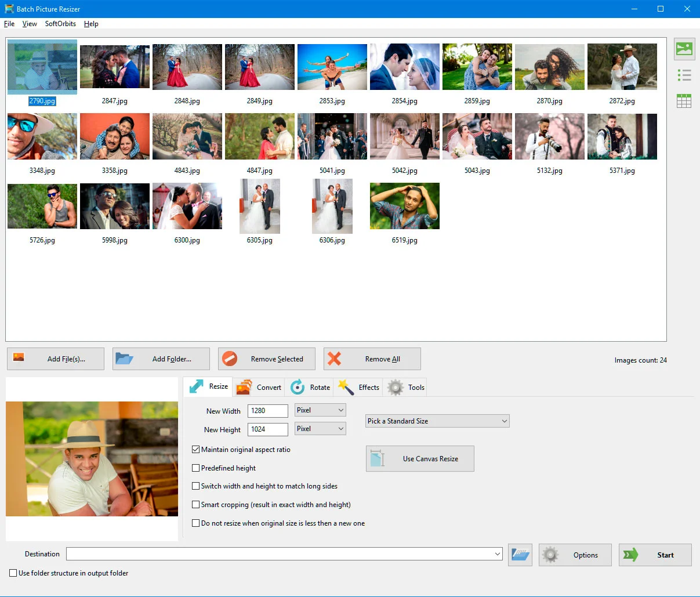Check Smart cropping for exact dimensions
Screen dimensions: 700x597
[196, 504]
